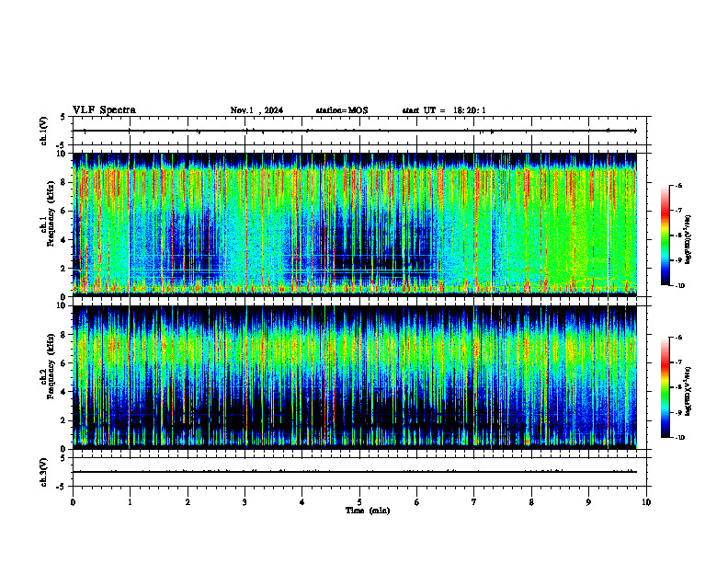
Task: Select the date text "Nov.1 , 2024"
Action: click(256, 110)
